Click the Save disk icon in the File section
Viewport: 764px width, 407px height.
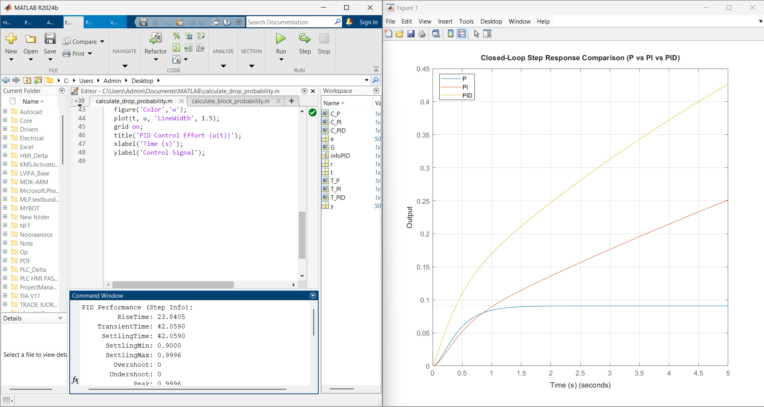(x=50, y=39)
